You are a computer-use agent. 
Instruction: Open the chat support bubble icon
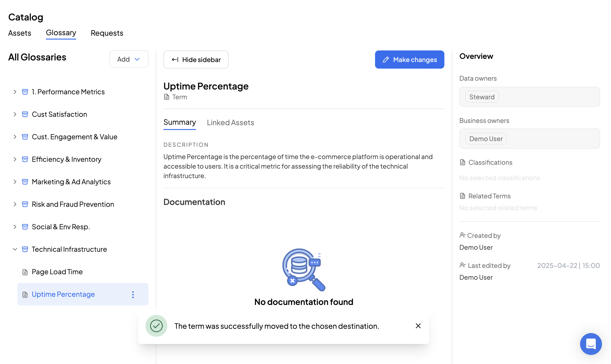(590, 344)
